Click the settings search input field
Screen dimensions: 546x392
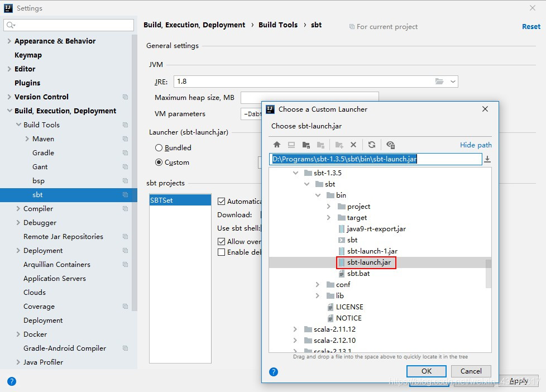(x=68, y=25)
